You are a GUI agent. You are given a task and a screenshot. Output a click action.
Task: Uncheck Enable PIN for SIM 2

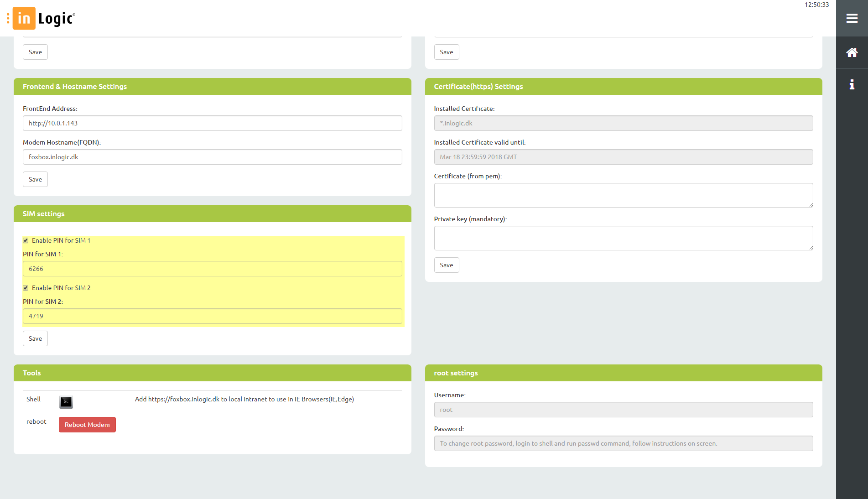(x=26, y=288)
